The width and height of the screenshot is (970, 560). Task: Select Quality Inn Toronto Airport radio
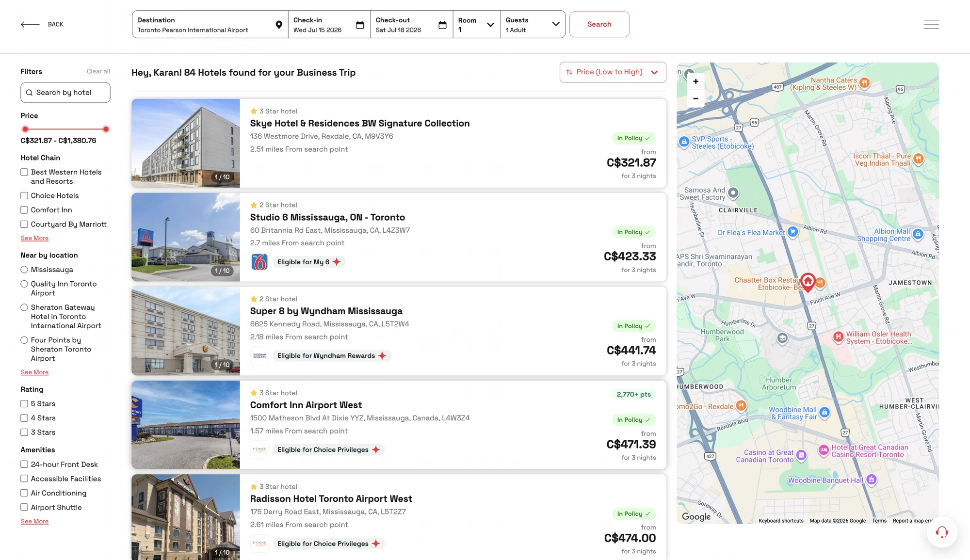(24, 284)
